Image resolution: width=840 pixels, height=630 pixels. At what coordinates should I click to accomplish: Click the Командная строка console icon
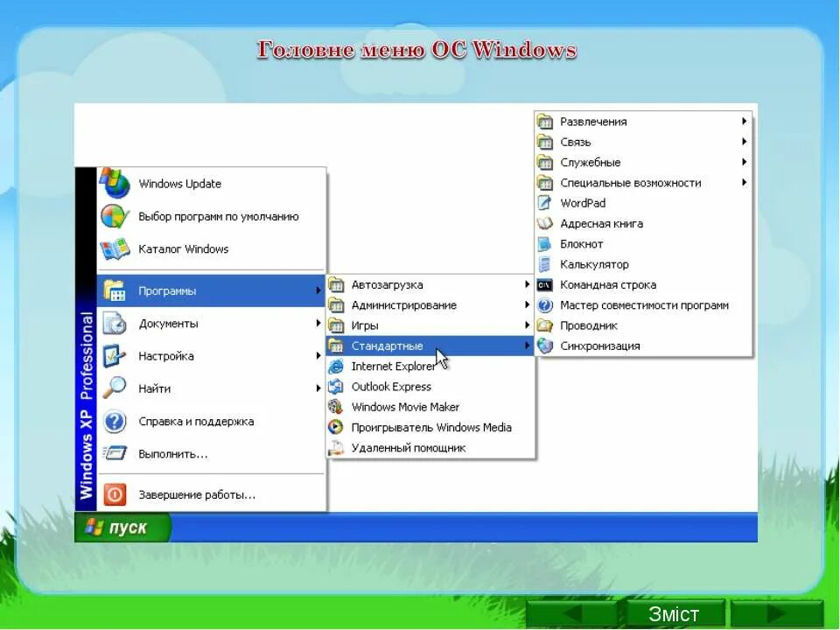point(545,285)
